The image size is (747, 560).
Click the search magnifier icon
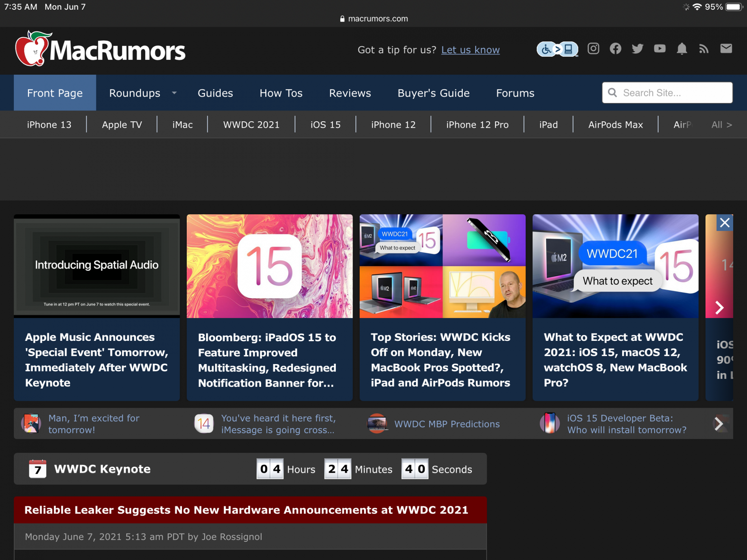pos(612,93)
